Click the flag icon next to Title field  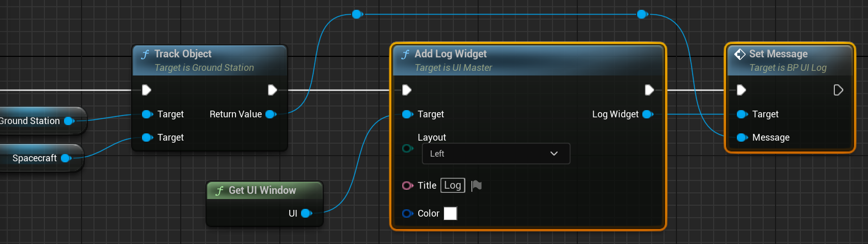pyautogui.click(x=477, y=186)
